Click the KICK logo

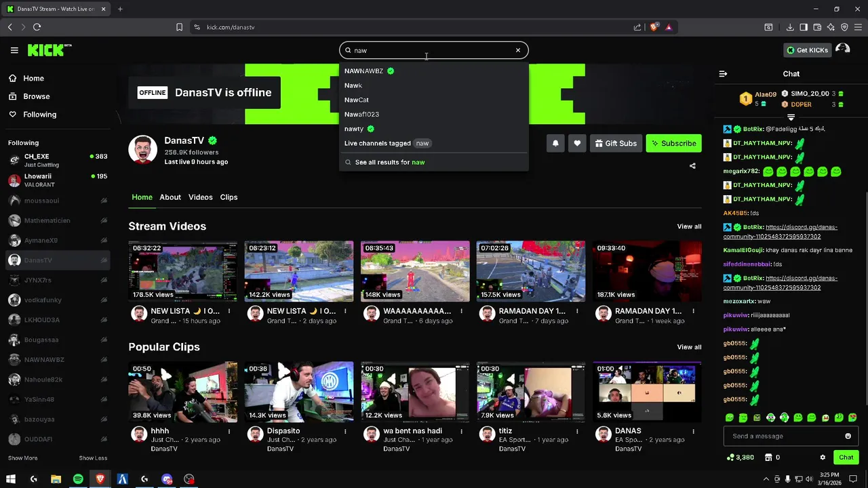(x=49, y=50)
